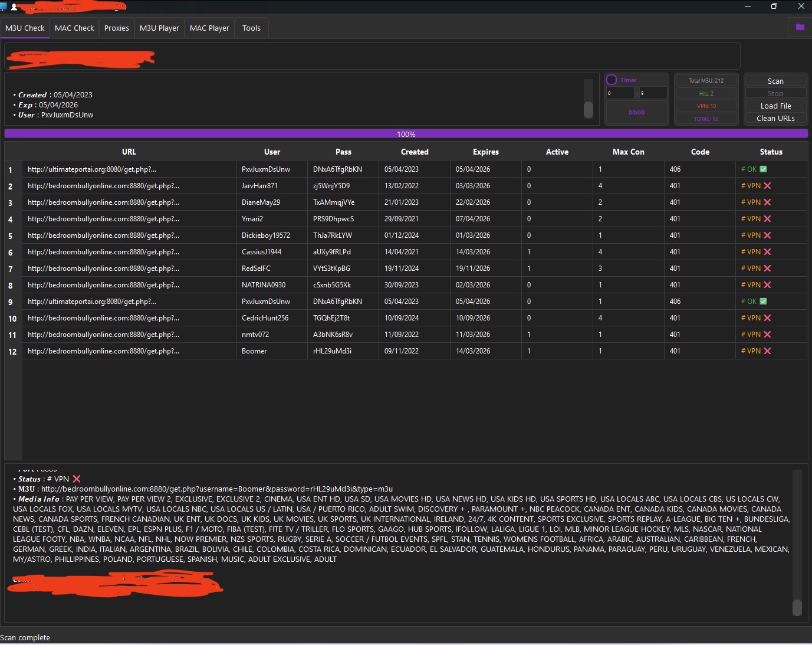812x645 pixels.
Task: Select the Tools tab
Action: (251, 28)
